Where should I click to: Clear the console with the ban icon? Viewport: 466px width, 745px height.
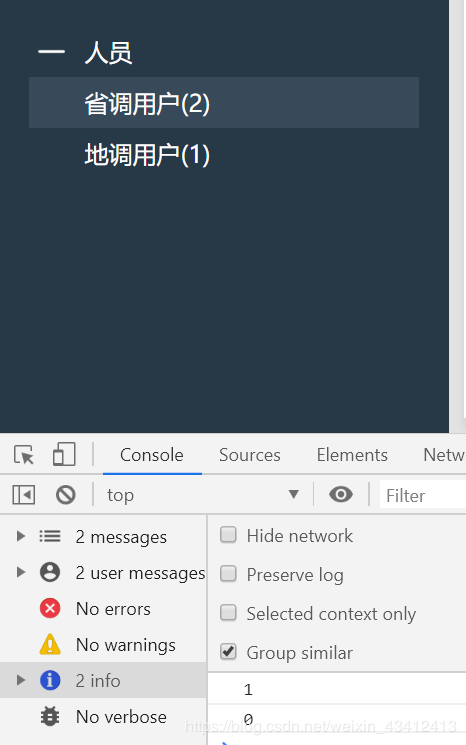(66, 495)
